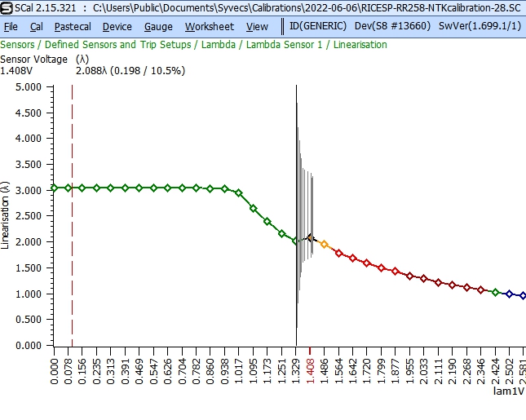Click the Linearisation (λ) y-axis title
This screenshot has height=420, width=526.
pos(5,215)
